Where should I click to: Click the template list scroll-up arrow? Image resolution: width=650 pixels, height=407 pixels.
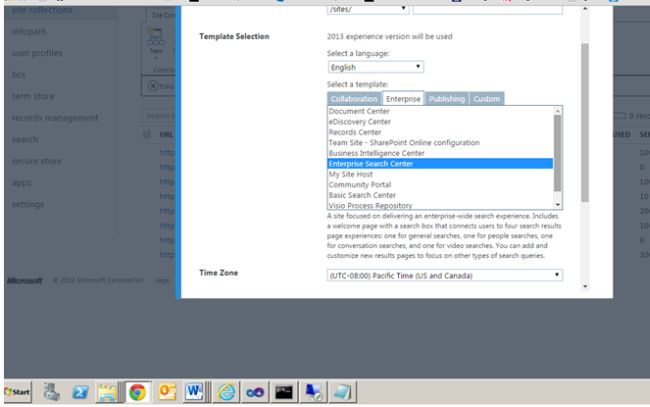(x=558, y=111)
